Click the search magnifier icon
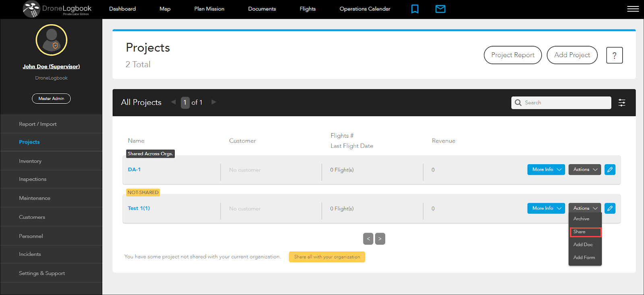 (518, 103)
